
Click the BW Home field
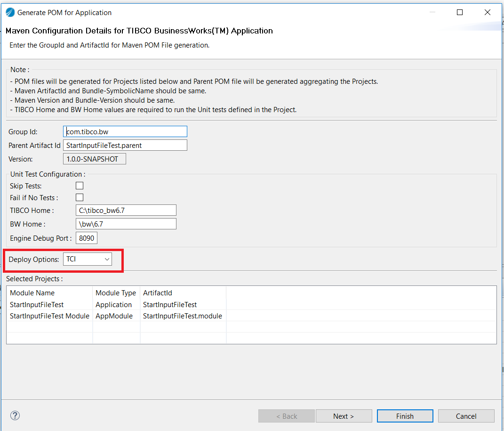pyautogui.click(x=126, y=224)
